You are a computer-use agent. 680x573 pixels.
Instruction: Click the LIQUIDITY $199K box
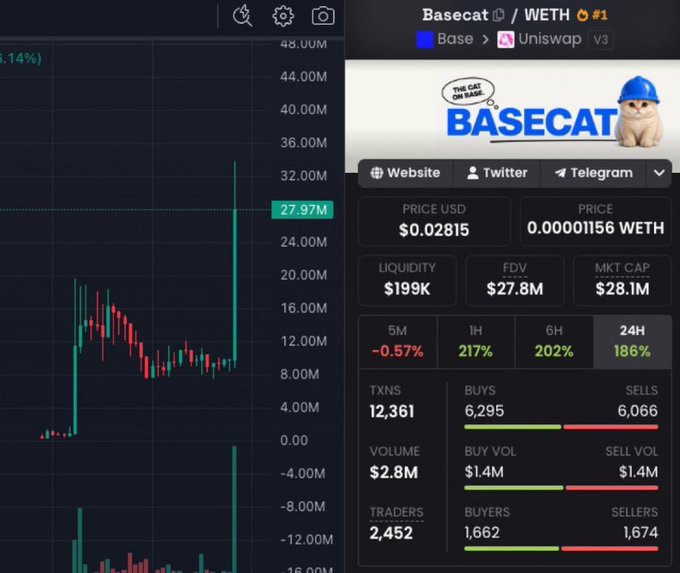click(x=407, y=280)
